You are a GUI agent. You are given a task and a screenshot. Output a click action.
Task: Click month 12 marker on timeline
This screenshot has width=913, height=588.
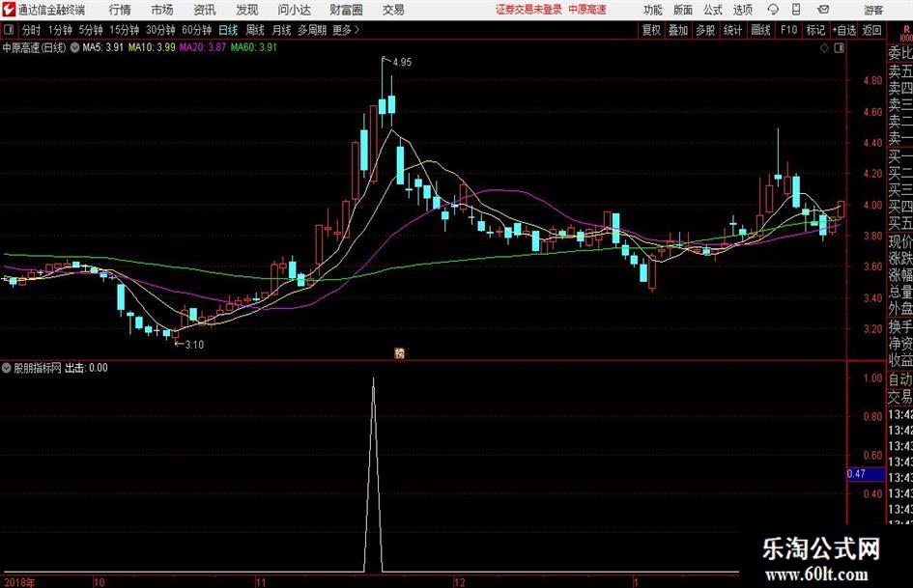pos(460,582)
